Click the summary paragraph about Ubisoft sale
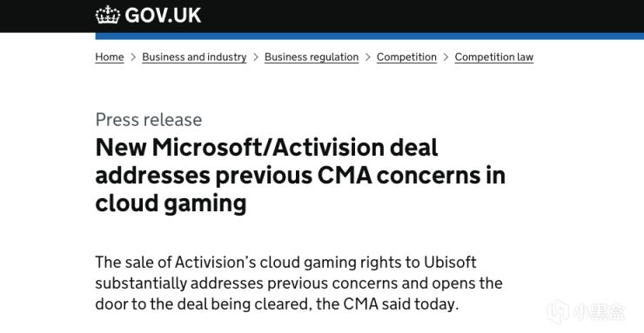The height and width of the screenshot is (333, 644). pyautogui.click(x=299, y=283)
